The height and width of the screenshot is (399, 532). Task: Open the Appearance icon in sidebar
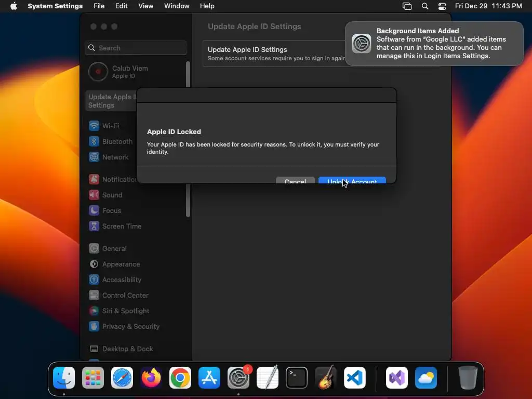pos(94,264)
